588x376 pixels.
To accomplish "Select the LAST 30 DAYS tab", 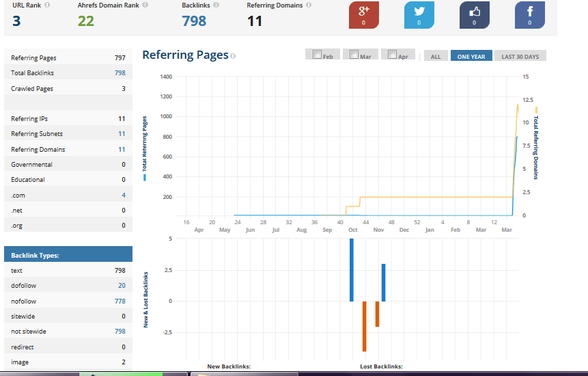I will point(520,56).
